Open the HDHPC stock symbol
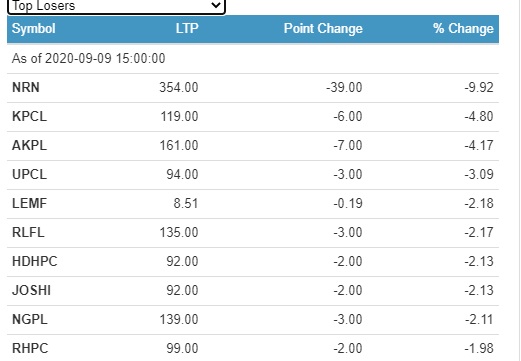 pos(35,262)
